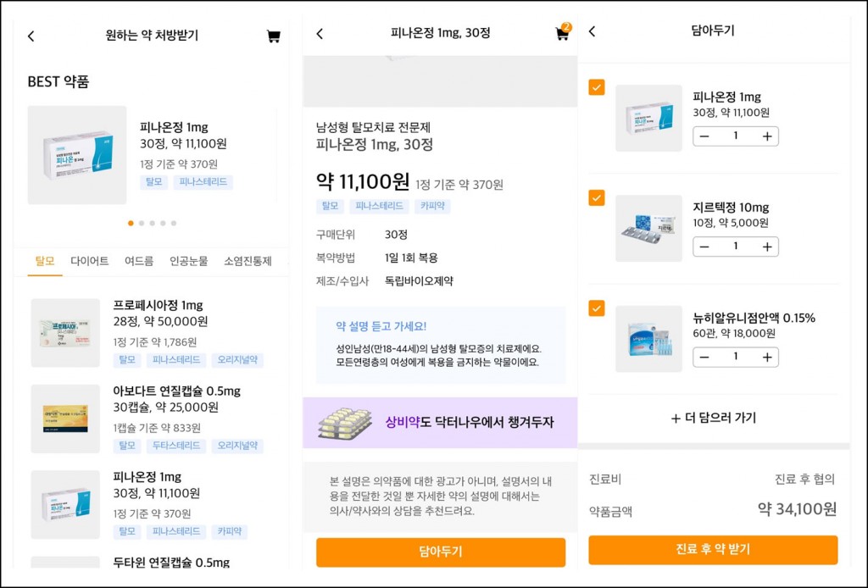
Task: Open cart icon on 원하는 약 처방받기 screen
Action: pos(273,36)
